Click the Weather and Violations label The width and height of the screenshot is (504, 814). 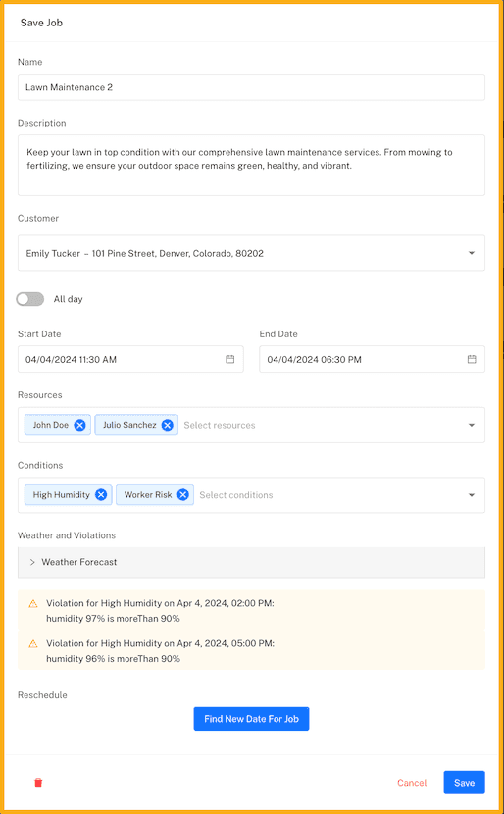point(67,535)
